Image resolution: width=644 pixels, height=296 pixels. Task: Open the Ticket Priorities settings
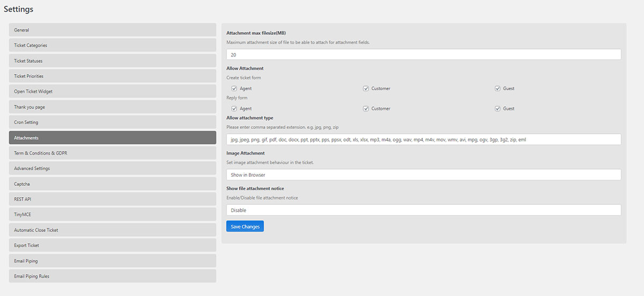[112, 76]
